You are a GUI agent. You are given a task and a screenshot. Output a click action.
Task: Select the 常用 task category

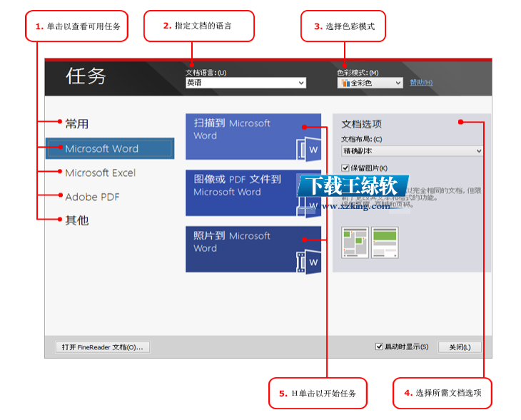pos(77,124)
